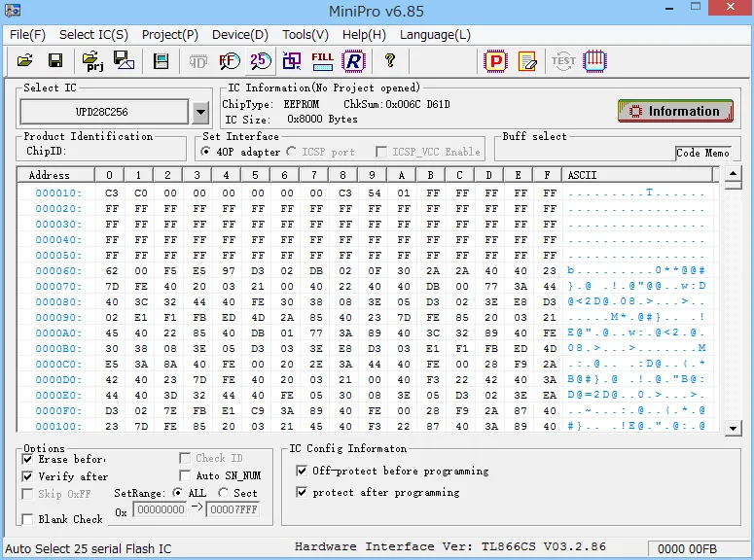Click the UPD28C256 chip selection button
754x560 pixels.
(104, 112)
